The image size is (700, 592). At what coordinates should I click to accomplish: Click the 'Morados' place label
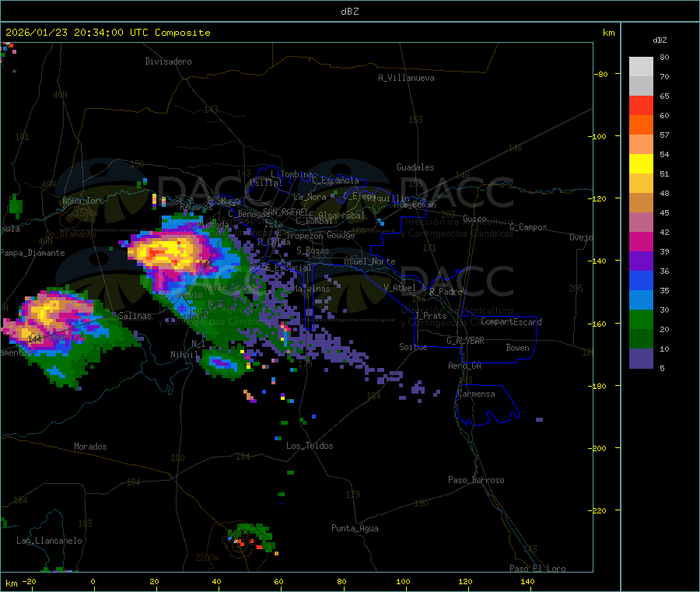coord(90,447)
